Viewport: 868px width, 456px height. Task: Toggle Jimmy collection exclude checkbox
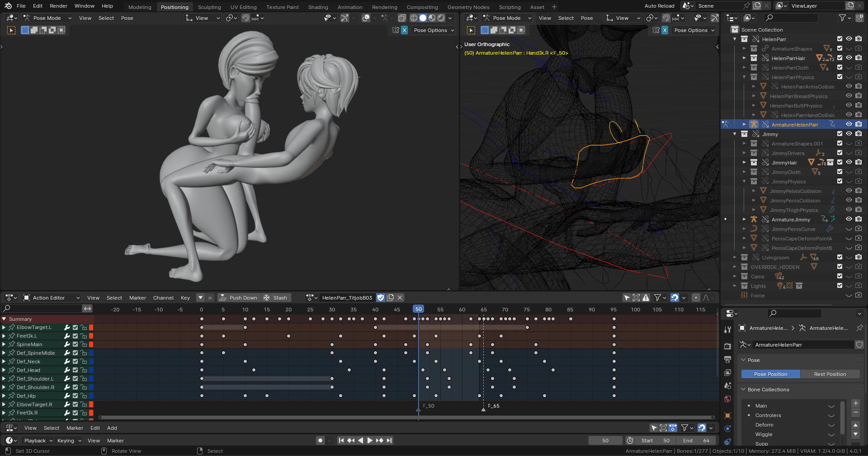[x=840, y=134]
